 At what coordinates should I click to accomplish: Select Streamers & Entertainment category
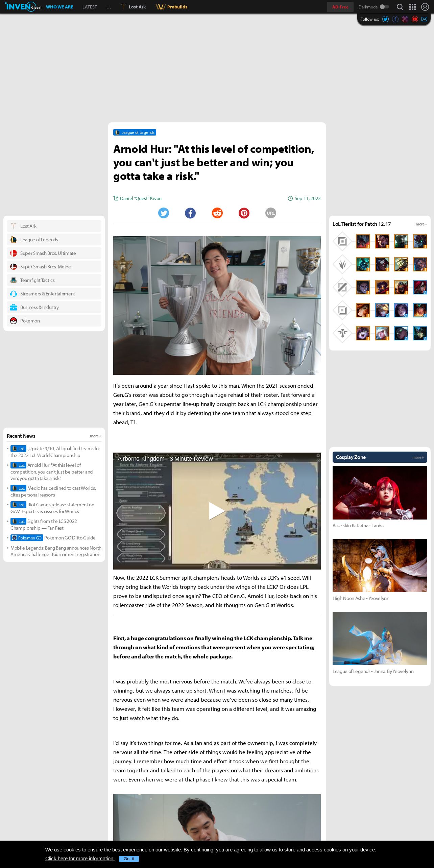[x=54, y=294]
